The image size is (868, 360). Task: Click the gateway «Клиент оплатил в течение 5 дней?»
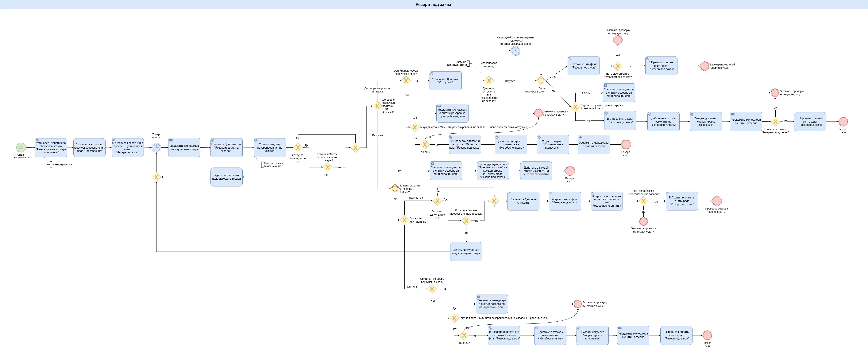pyautogui.click(x=395, y=189)
